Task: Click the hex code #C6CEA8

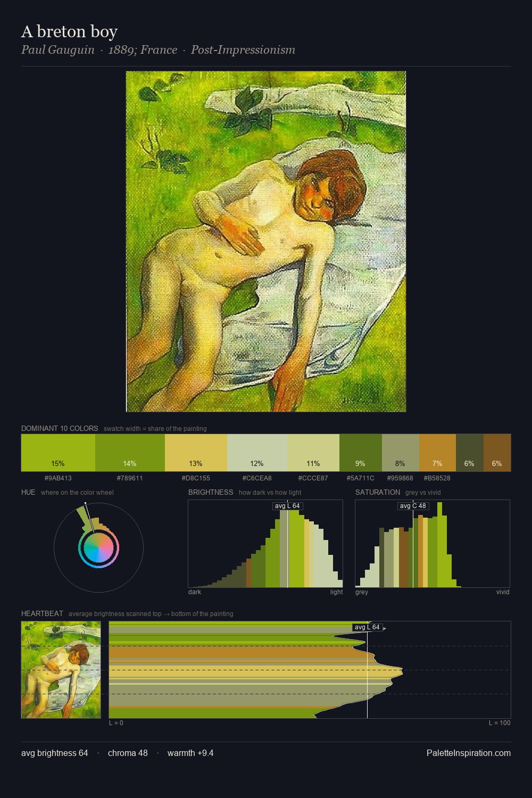Action: tap(257, 478)
